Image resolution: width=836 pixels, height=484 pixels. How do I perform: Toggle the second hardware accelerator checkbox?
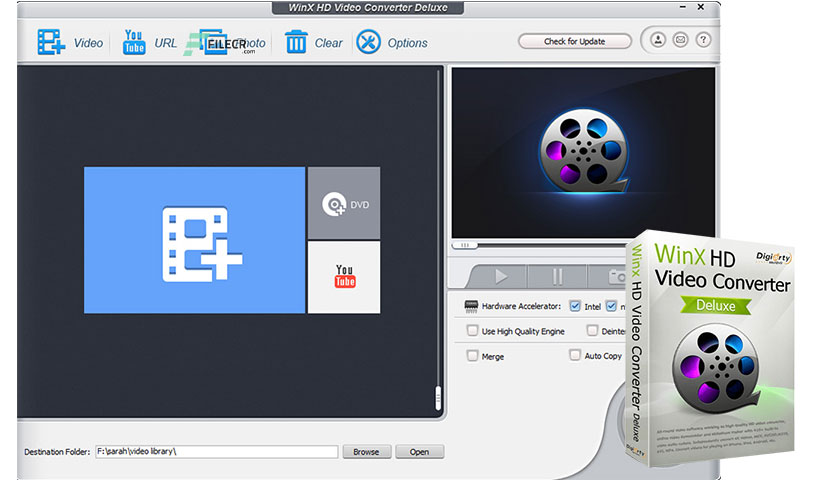(x=611, y=306)
